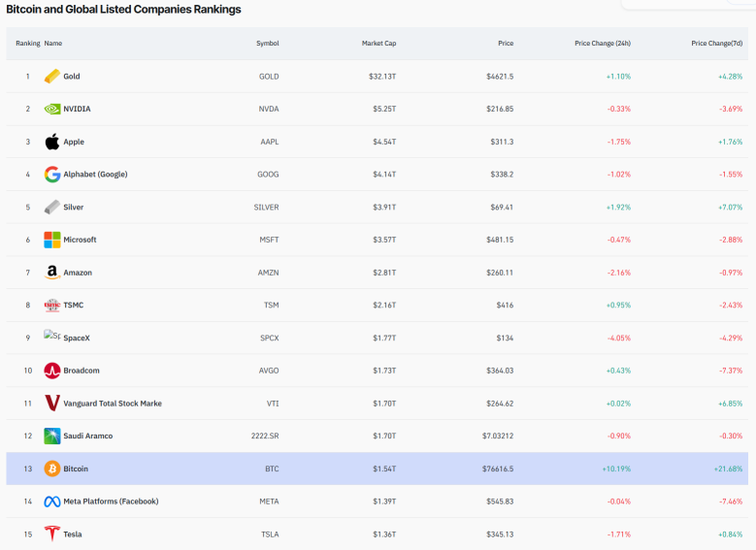Select the BTC symbol cell
This screenshot has width=756, height=550.
coord(272,469)
